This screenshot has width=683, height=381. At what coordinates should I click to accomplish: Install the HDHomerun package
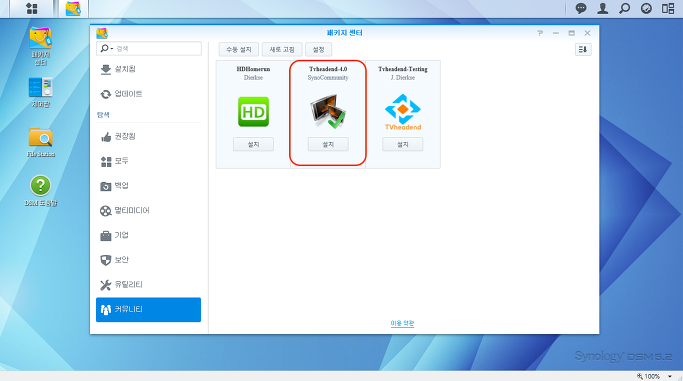coord(254,145)
